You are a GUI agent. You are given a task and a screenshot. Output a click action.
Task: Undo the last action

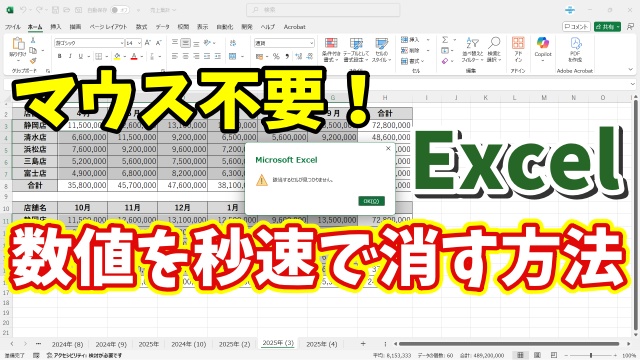23,10
